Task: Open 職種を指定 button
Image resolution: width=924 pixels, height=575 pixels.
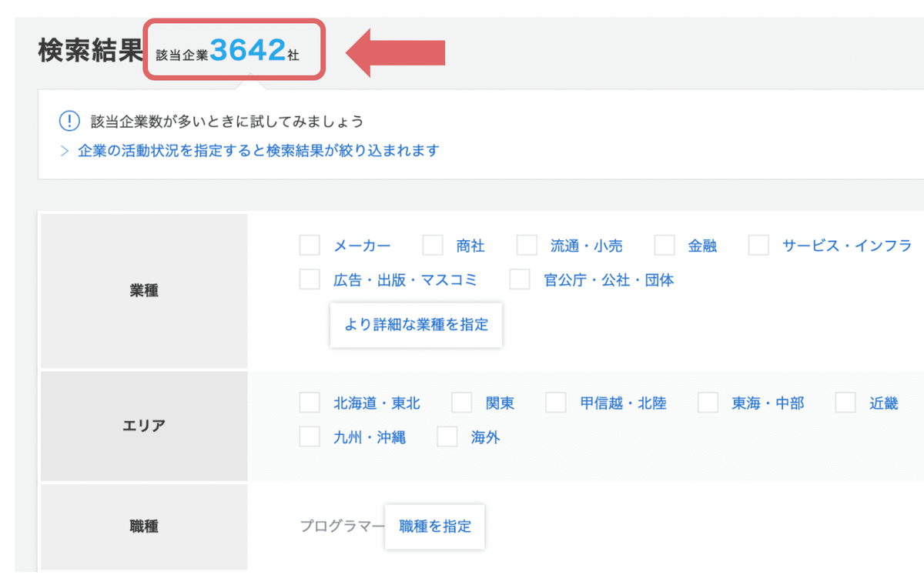Action: tap(435, 527)
